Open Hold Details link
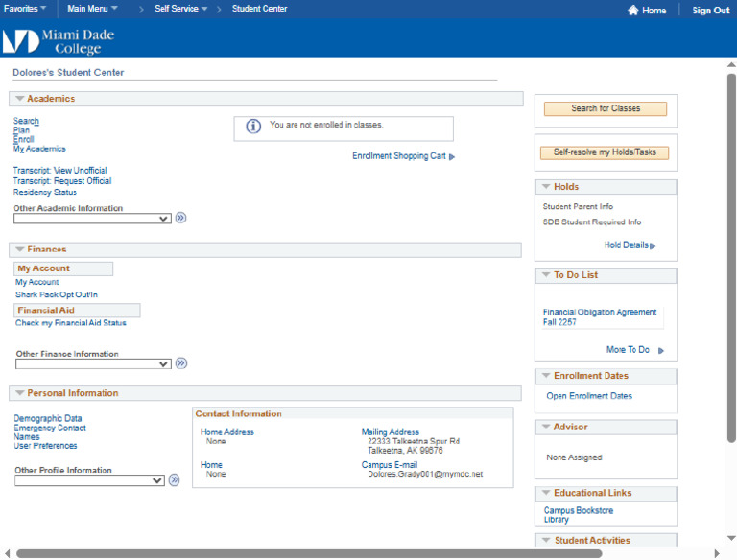The height and width of the screenshot is (560, 737). 626,245
